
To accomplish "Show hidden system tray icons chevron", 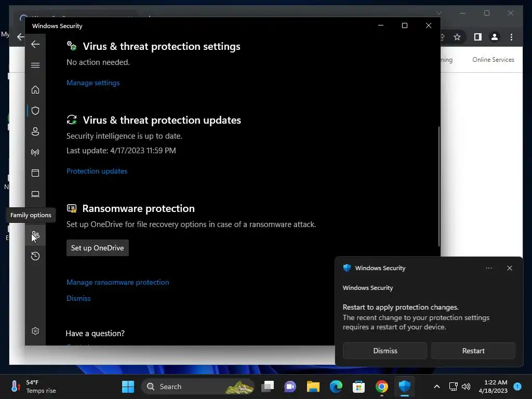I will click(x=436, y=387).
